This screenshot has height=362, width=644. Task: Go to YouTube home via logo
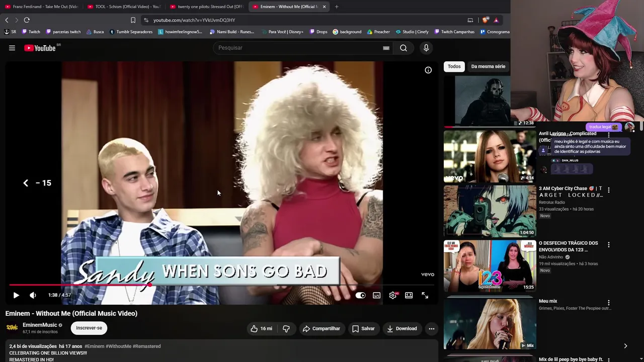click(x=40, y=48)
